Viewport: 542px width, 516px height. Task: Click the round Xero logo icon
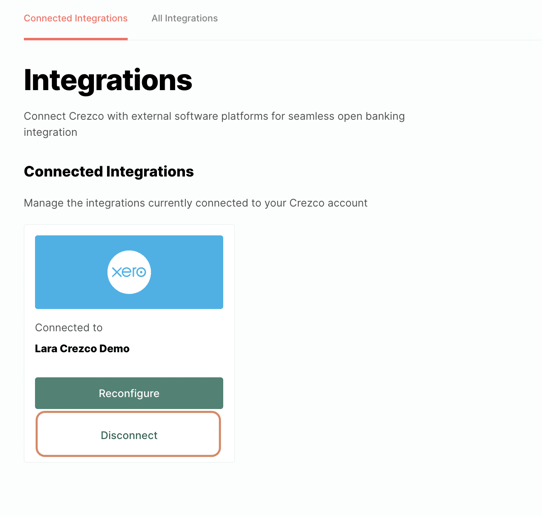coord(129,272)
